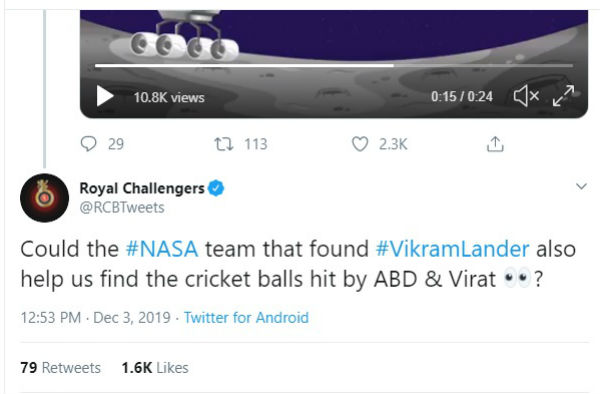
Task: Open the #NASA hashtag
Action: (162, 249)
